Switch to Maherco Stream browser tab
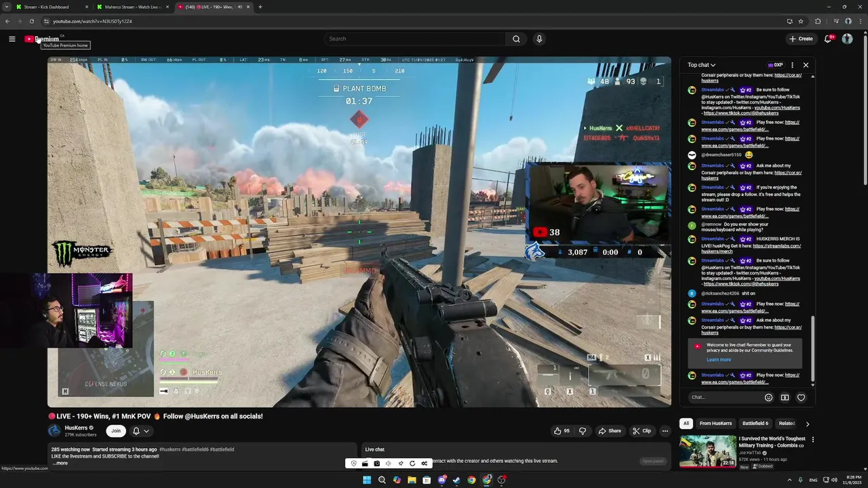This screenshot has height=488, width=868. coord(132,7)
